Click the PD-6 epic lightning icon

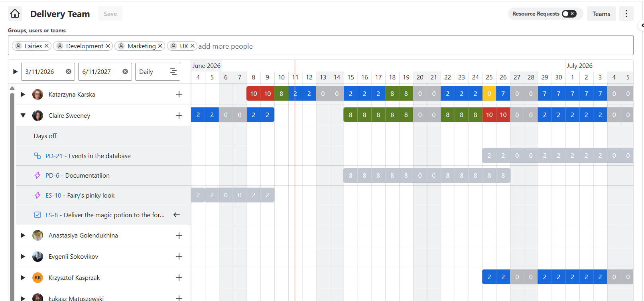point(37,175)
